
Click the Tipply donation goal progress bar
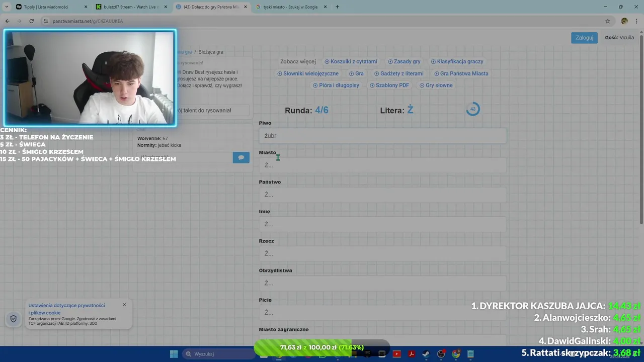coord(322,347)
